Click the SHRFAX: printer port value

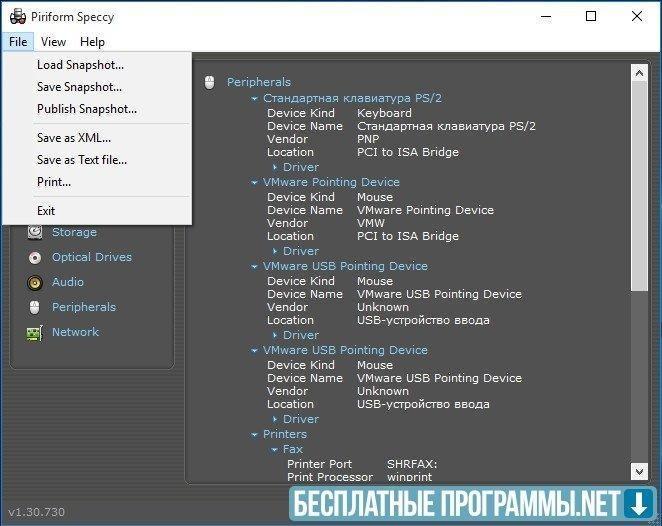click(412, 464)
